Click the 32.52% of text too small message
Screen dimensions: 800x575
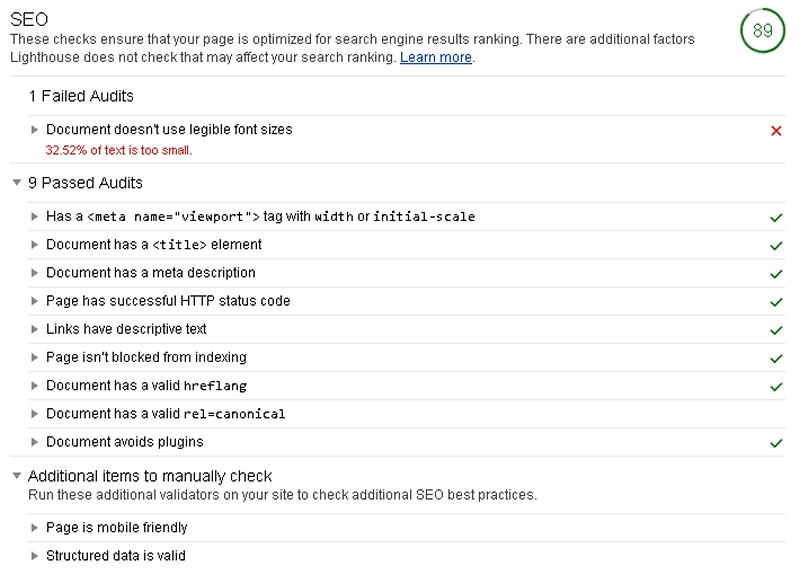pos(119,151)
